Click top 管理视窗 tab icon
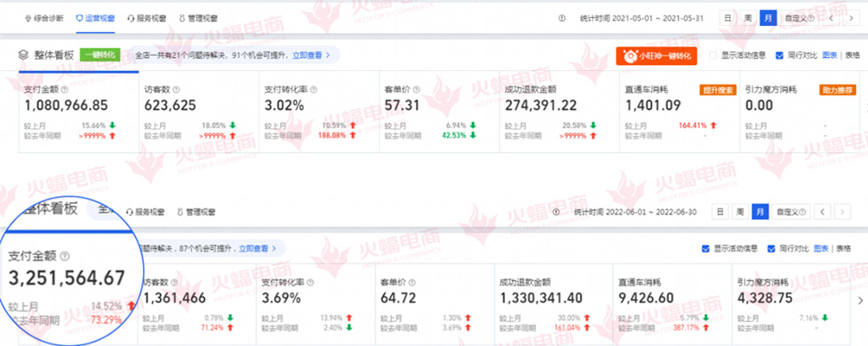868x346 pixels. [181, 18]
